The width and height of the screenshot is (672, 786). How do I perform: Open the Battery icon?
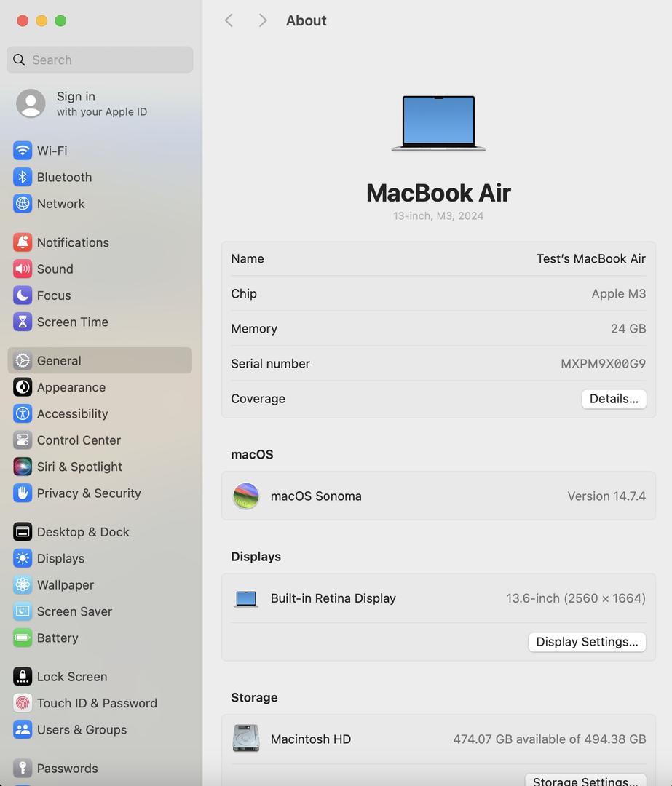coord(23,638)
